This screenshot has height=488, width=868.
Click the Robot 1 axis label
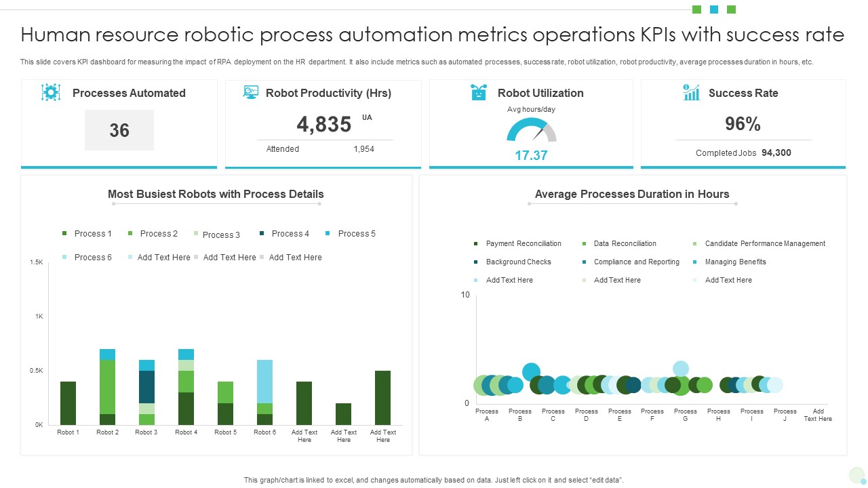[68, 432]
